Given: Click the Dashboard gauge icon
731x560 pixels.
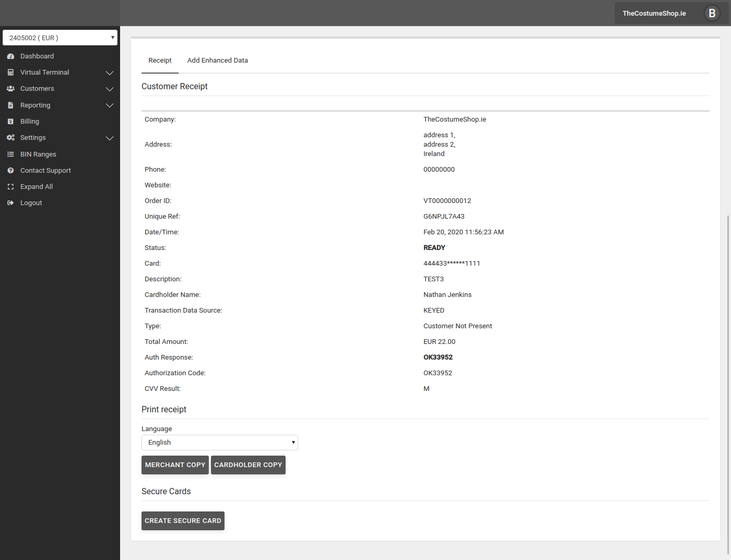Looking at the screenshot, I should (x=10, y=56).
